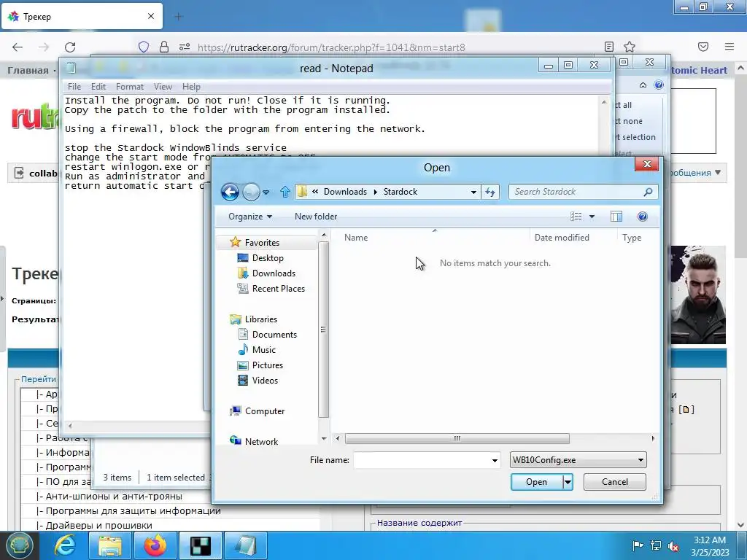
Task: Reload the Firefox page
Action: [x=70, y=47]
